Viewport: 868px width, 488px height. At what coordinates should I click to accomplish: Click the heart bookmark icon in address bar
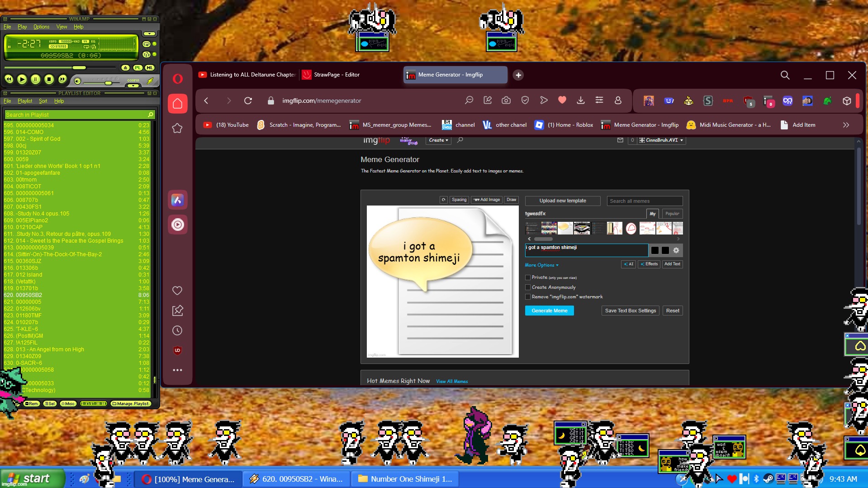(562, 100)
